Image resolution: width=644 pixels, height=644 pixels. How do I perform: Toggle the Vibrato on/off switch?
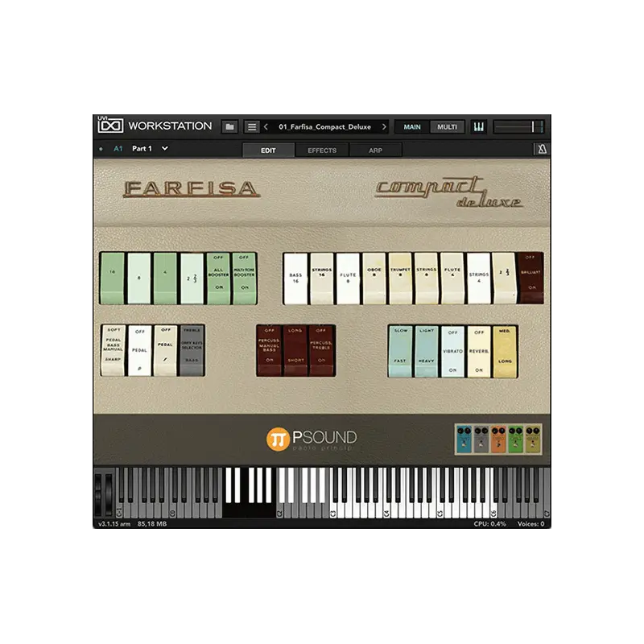pos(452,352)
